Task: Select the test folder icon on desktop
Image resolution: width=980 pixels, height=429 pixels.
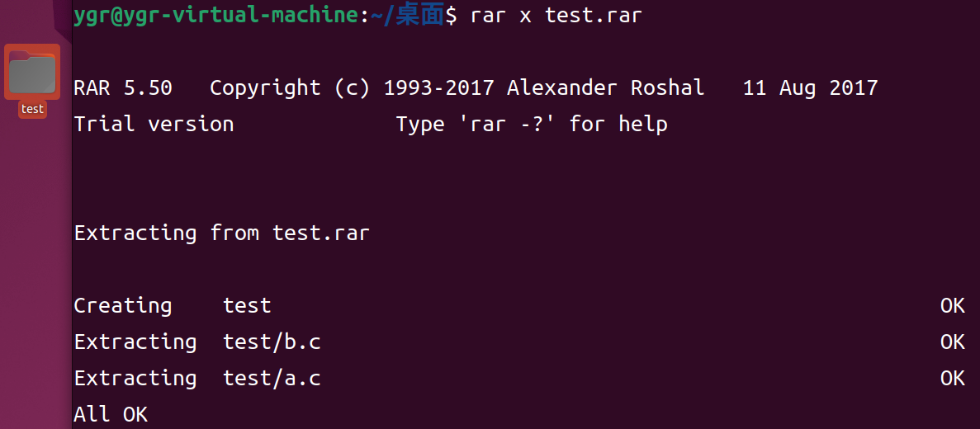Action: pos(32,72)
